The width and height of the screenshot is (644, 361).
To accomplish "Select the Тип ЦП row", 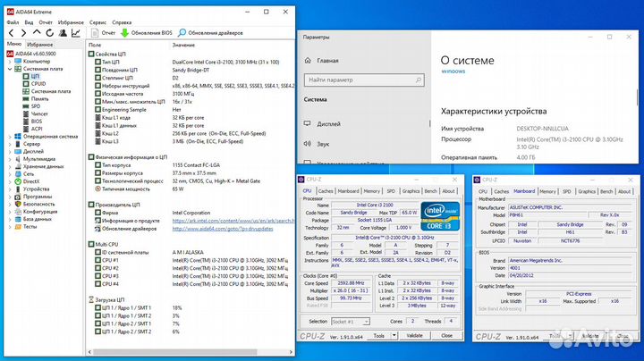I will point(191,62).
